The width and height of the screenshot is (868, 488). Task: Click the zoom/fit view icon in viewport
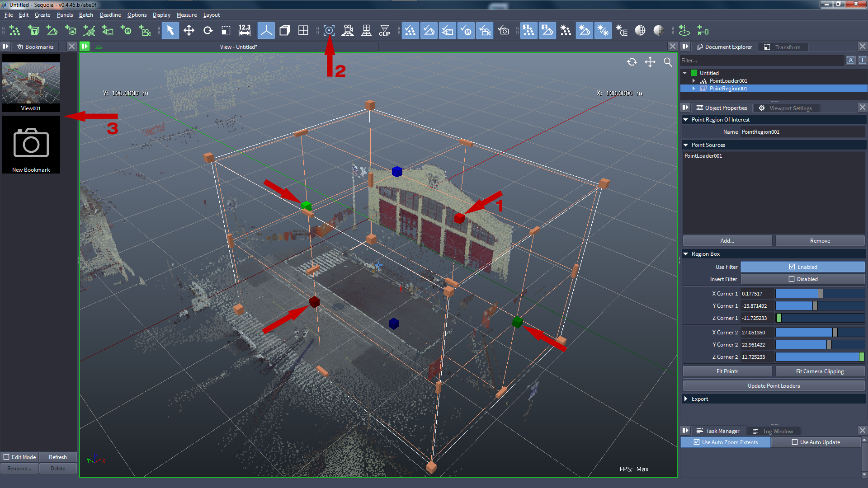tap(668, 62)
